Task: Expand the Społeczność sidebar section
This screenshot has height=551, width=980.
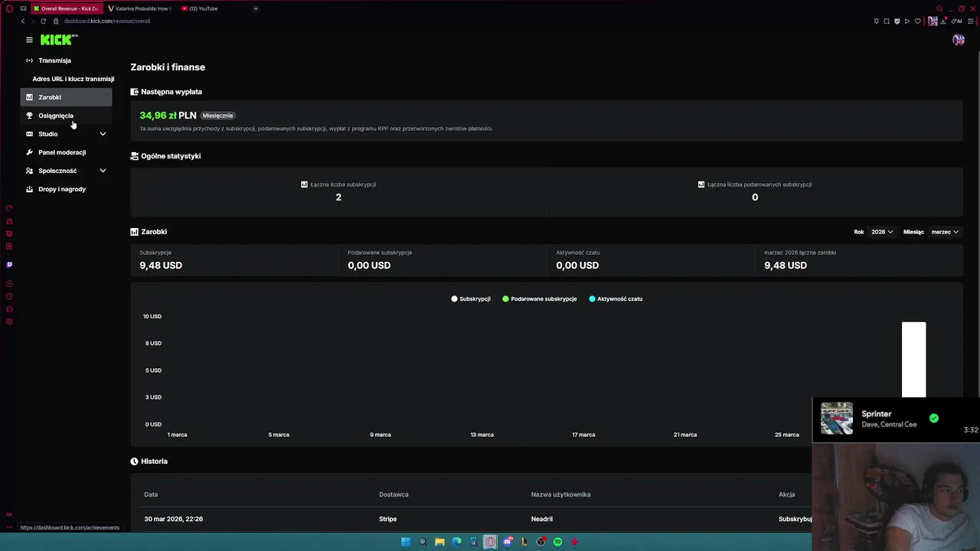Action: pos(103,171)
